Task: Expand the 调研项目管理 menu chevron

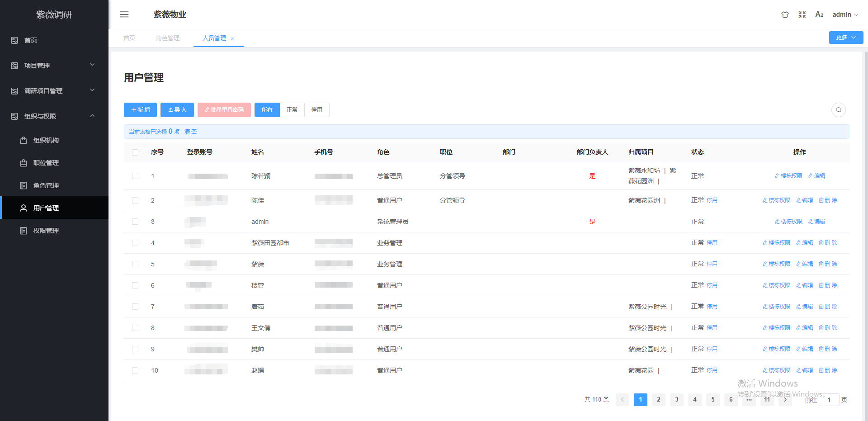Action: coord(92,90)
